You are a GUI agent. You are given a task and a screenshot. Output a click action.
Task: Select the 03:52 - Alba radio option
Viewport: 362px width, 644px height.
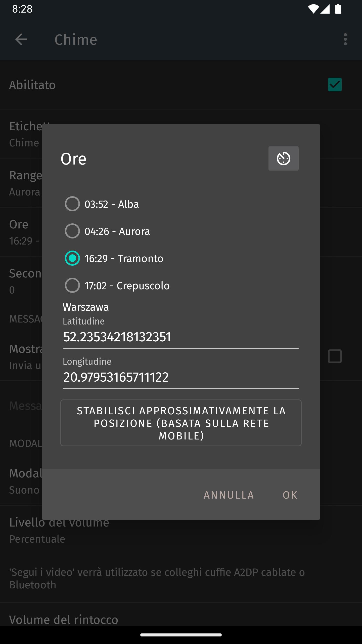(x=102, y=204)
